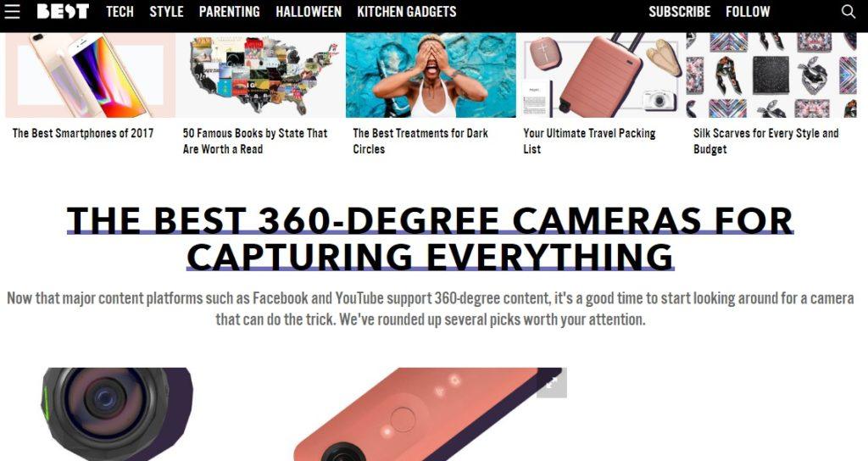Open 50 Famous Books by State link
Image resolution: width=868 pixels, height=461 pixels.
[x=254, y=142]
